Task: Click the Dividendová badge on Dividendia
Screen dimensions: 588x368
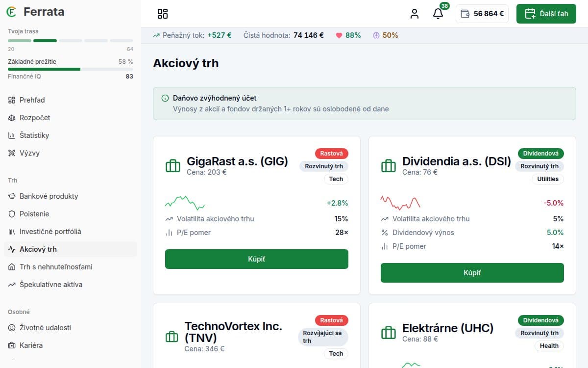Action: pos(541,154)
